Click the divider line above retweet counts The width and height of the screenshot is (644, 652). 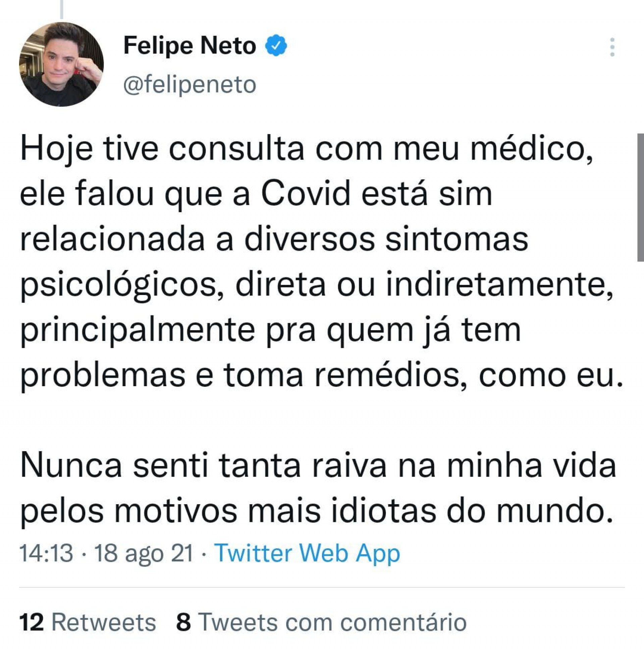[x=321, y=588]
